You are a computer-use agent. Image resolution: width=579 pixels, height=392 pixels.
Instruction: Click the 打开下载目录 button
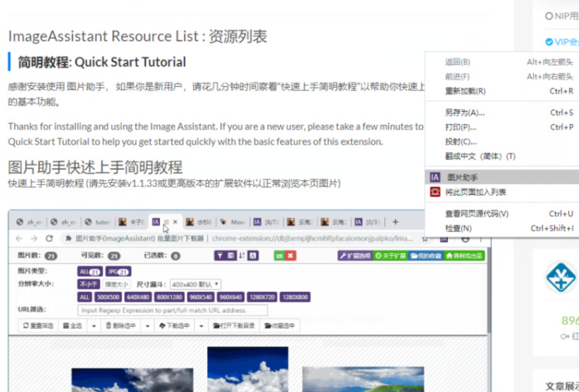pos(234,326)
